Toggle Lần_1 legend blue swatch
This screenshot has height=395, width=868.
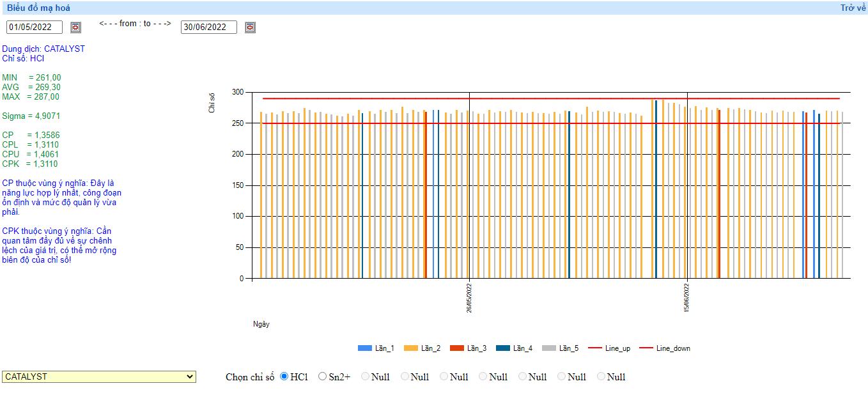(x=364, y=348)
